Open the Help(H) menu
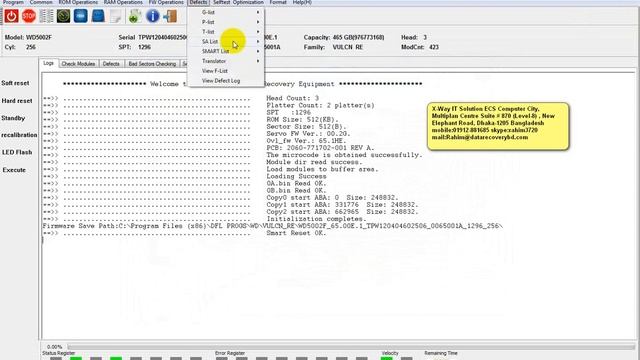This screenshot has width=640, height=360. point(302,2)
